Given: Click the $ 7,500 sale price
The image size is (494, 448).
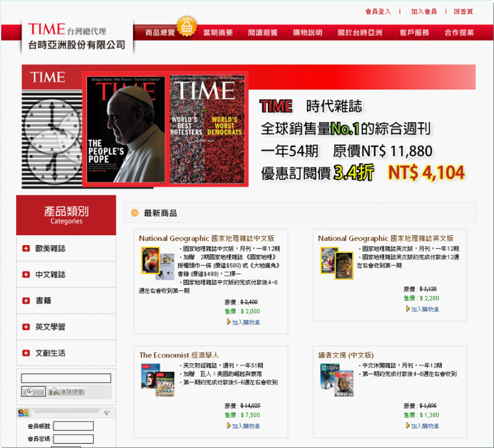Looking at the screenshot, I should coord(250,415).
